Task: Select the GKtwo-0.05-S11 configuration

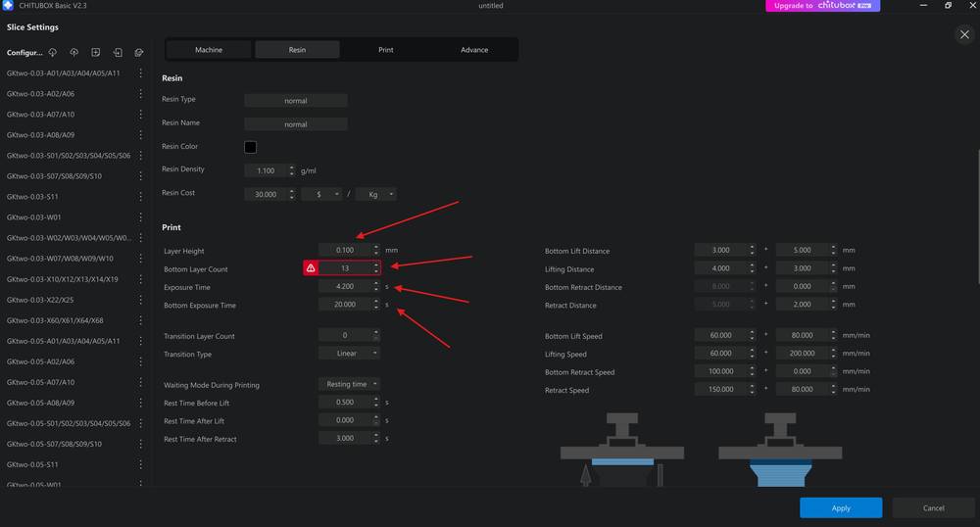Action: (x=32, y=464)
